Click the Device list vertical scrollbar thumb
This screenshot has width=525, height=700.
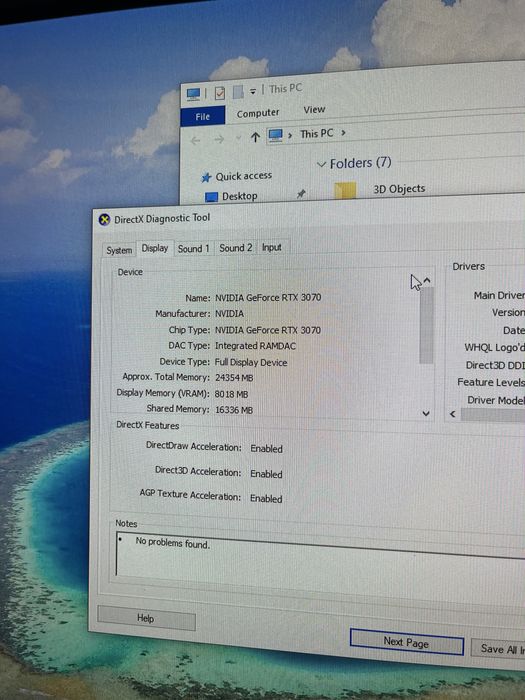[x=426, y=325]
